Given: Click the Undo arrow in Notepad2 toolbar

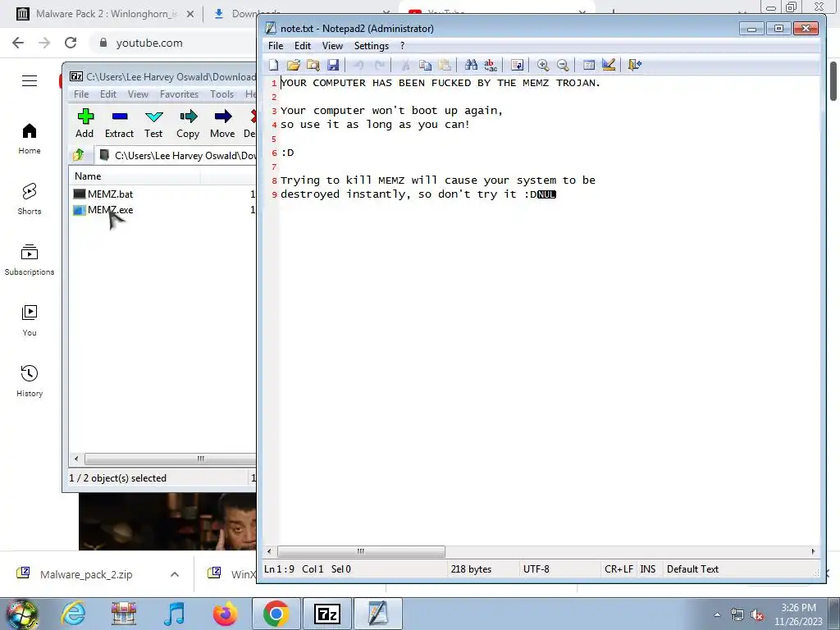Looking at the screenshot, I should (x=359, y=66).
